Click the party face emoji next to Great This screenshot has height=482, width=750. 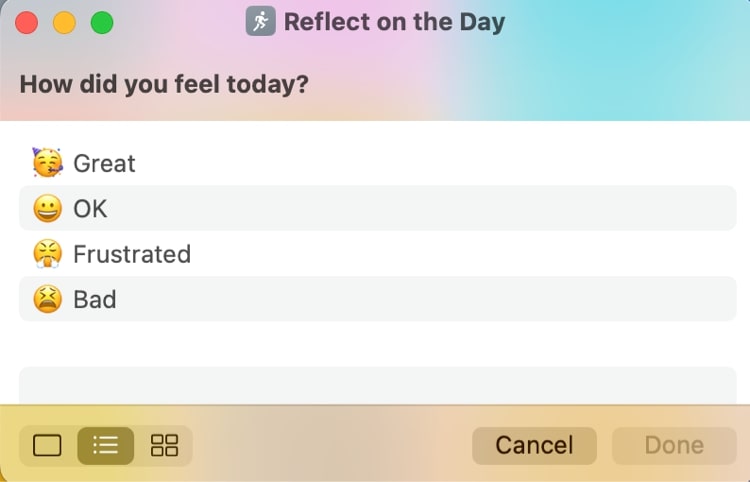pos(46,162)
